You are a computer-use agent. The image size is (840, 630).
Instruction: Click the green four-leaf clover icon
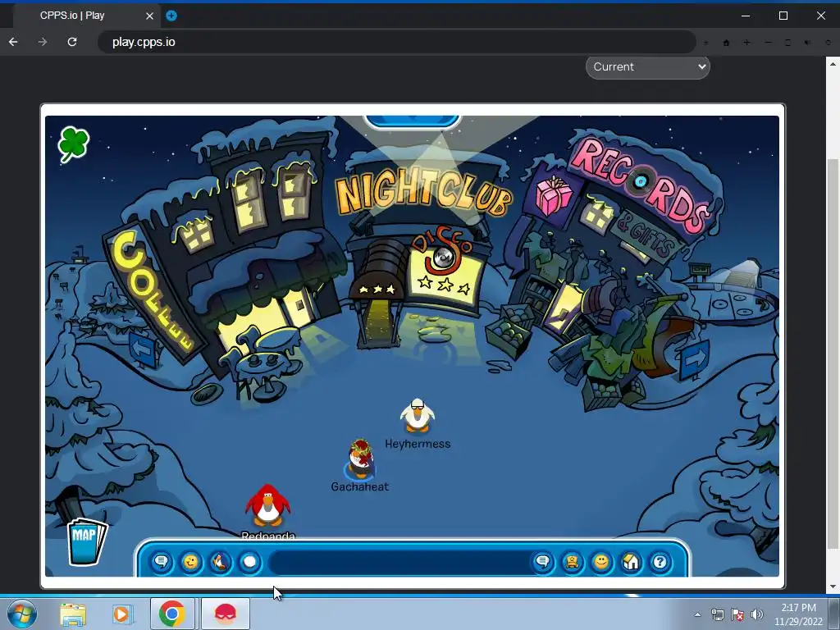coord(73,144)
